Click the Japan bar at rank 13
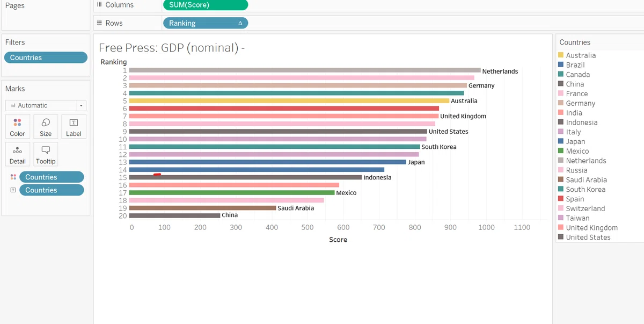Viewport: 644px width, 324px height. [x=268, y=162]
